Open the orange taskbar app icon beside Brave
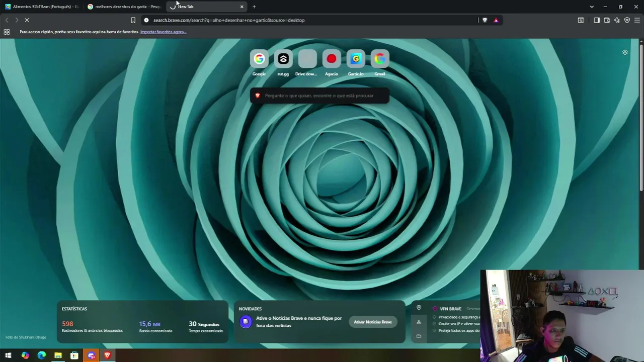This screenshot has width=644, height=362. tap(91, 355)
